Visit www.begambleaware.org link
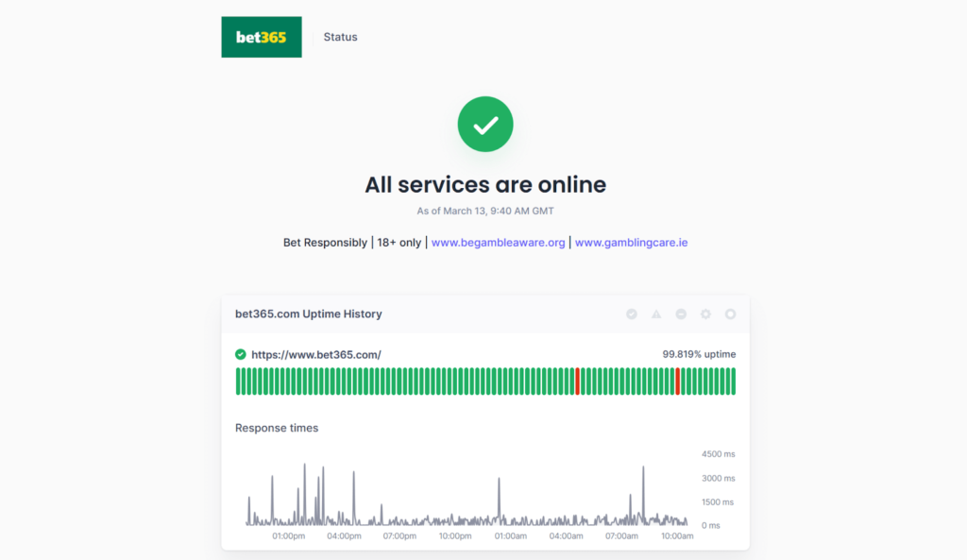 pos(498,243)
